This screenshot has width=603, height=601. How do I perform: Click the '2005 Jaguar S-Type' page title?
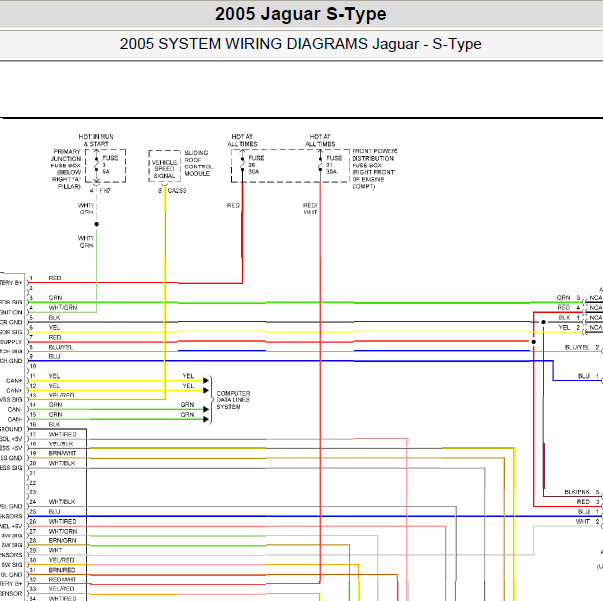coord(300,14)
